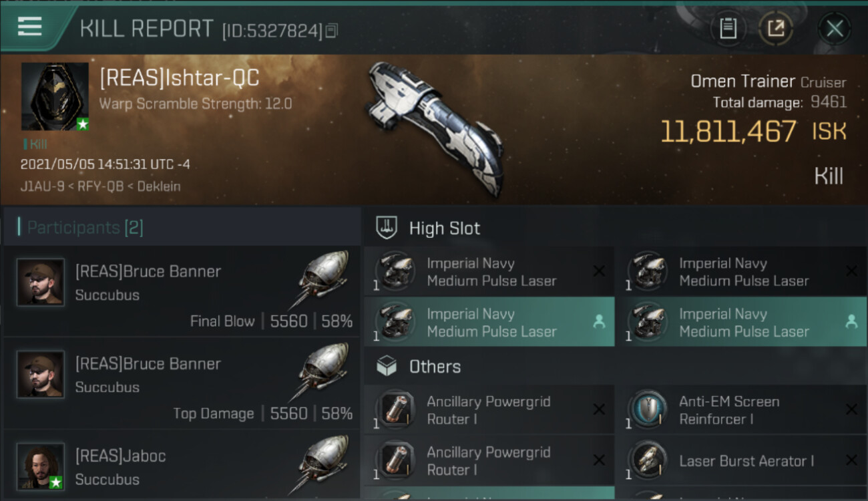Click the Ishtar-QC pilot portrait
Screen dimensions: 868x501
coord(55,96)
